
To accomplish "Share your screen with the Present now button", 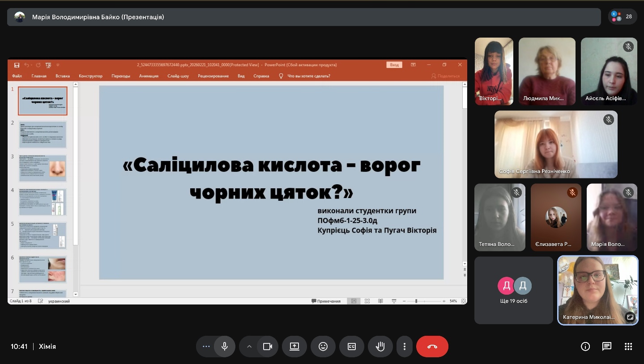I will click(x=294, y=347).
